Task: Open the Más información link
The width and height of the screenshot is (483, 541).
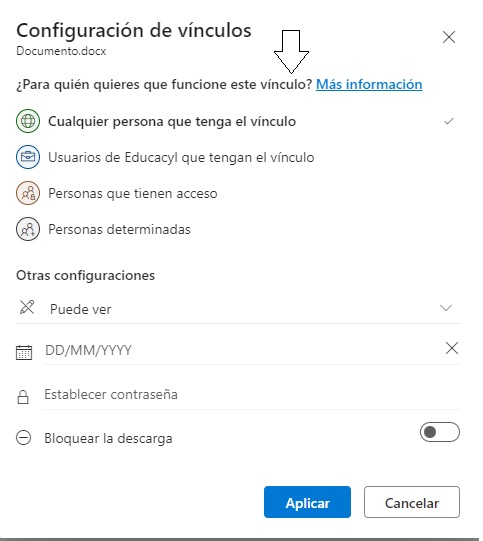Action: coord(369,84)
